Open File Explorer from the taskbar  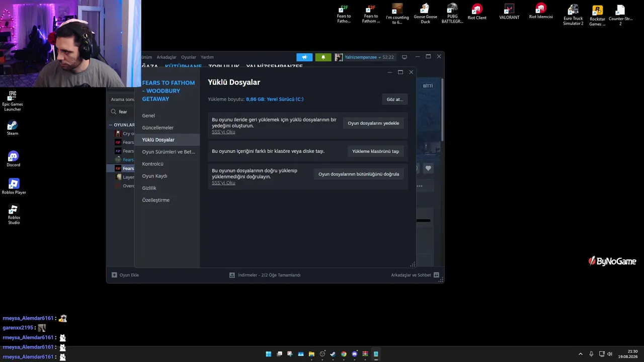311,354
